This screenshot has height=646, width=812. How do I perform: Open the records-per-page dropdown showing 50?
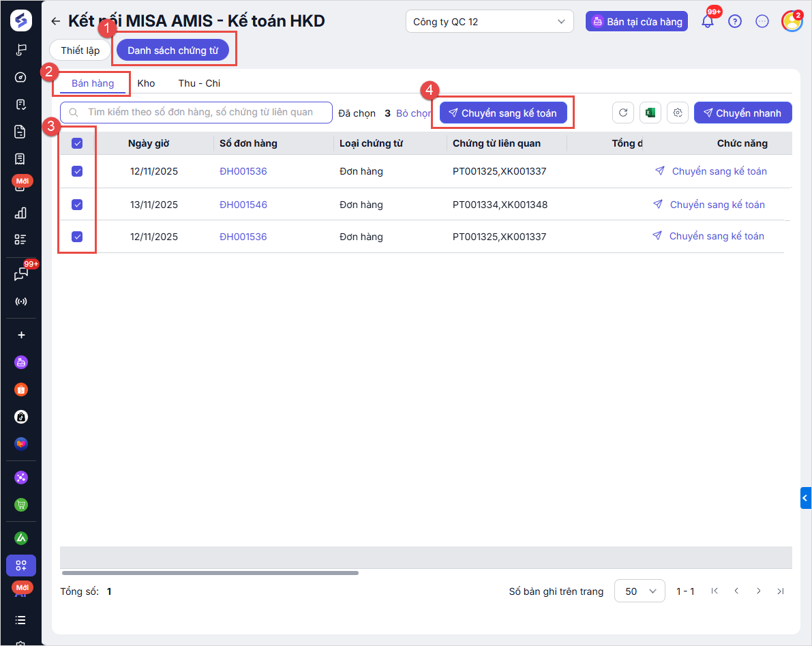click(640, 591)
